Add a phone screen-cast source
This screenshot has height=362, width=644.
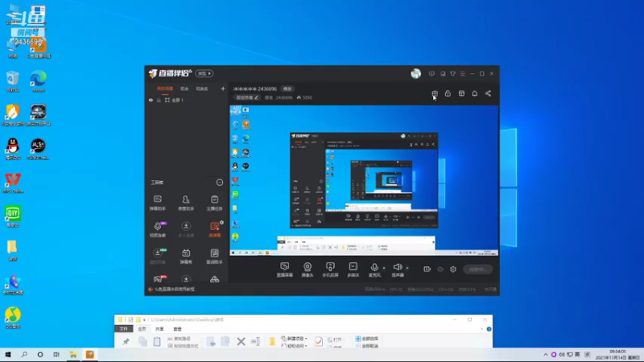coord(330,269)
